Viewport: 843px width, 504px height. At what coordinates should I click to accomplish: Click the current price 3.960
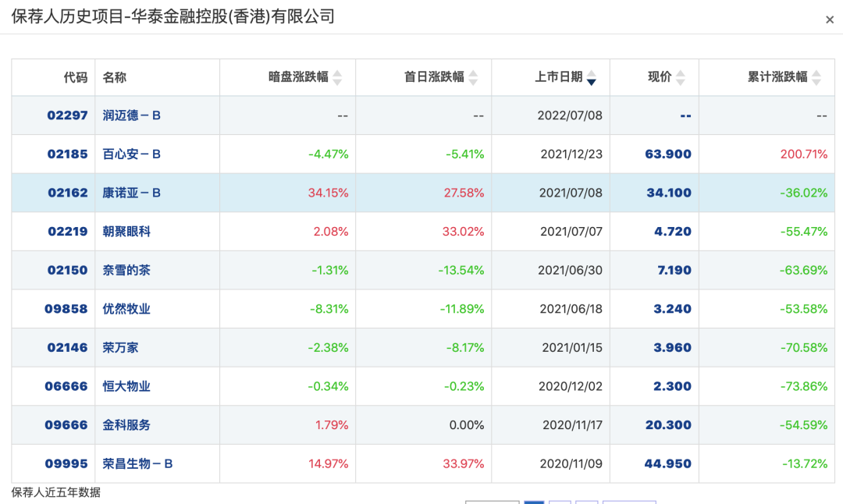(673, 348)
